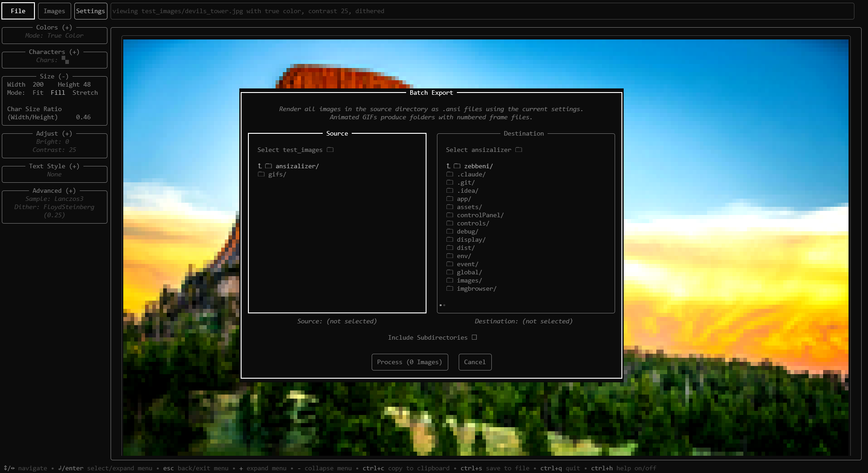This screenshot has height=473, width=868.
Task: Click folder icon beside controls/
Action: point(450,223)
